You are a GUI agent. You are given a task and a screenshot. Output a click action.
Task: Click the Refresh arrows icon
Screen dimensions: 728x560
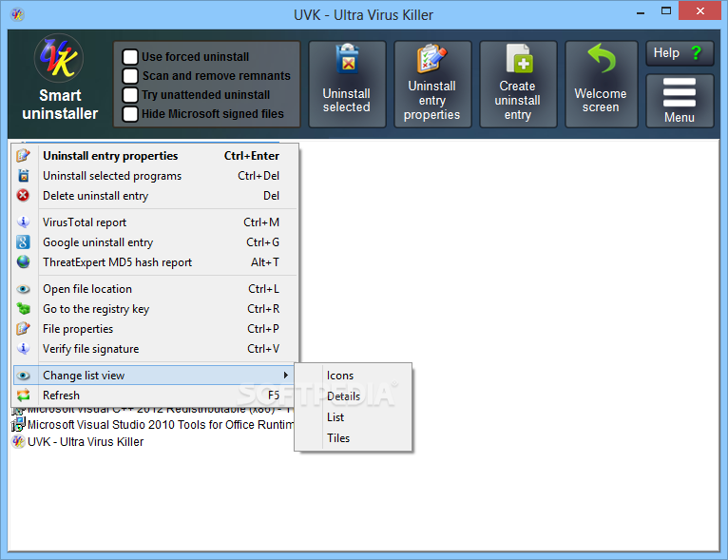23,396
